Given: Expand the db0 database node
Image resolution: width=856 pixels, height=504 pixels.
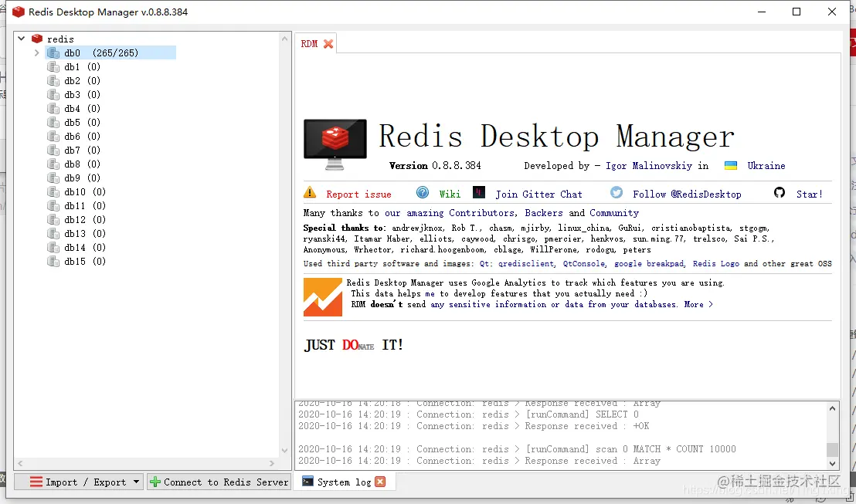Looking at the screenshot, I should (x=36, y=53).
